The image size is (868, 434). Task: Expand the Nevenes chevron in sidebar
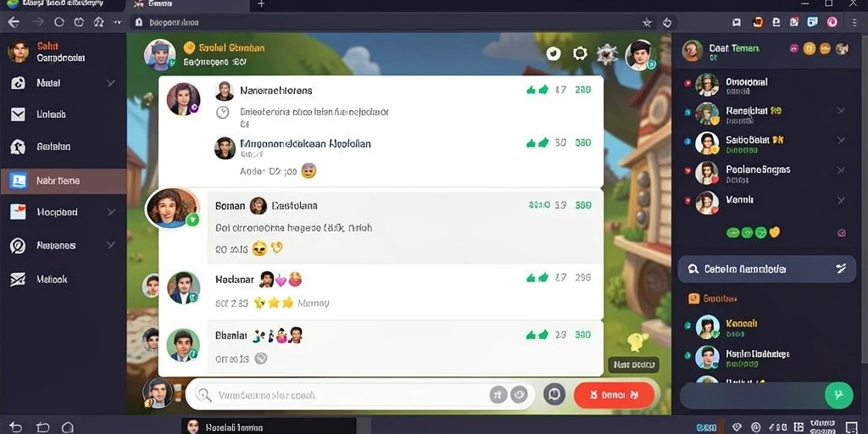(x=111, y=245)
